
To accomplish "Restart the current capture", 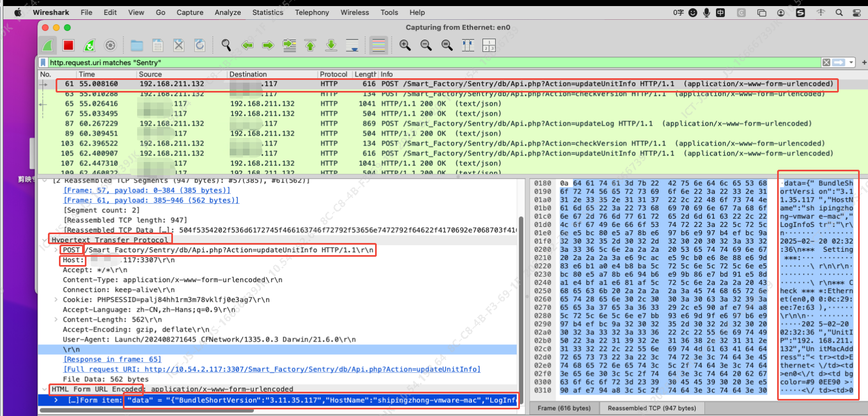I will point(89,45).
